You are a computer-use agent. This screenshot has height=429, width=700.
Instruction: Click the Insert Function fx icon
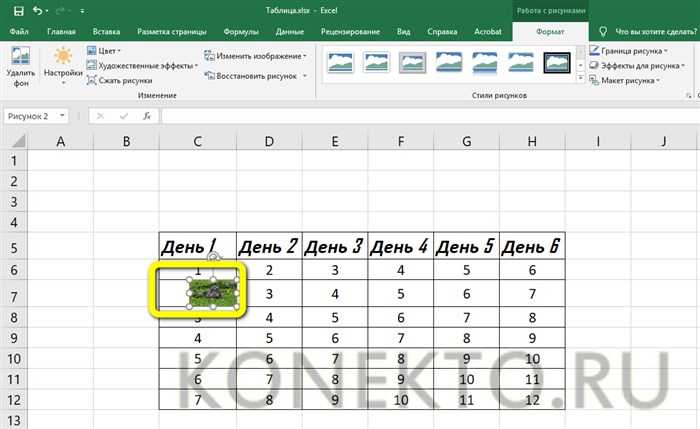coord(146,116)
